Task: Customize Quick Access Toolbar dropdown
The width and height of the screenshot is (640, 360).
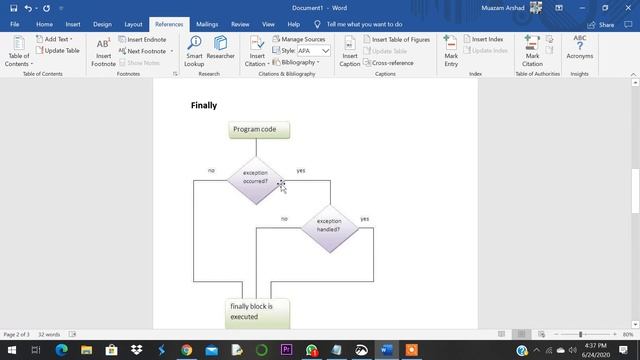Action: [61, 8]
